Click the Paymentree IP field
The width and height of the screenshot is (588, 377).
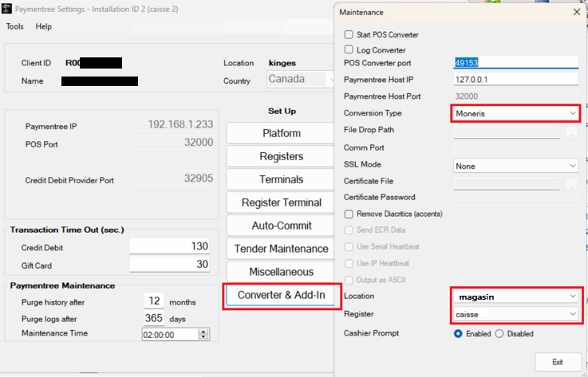[x=173, y=124]
